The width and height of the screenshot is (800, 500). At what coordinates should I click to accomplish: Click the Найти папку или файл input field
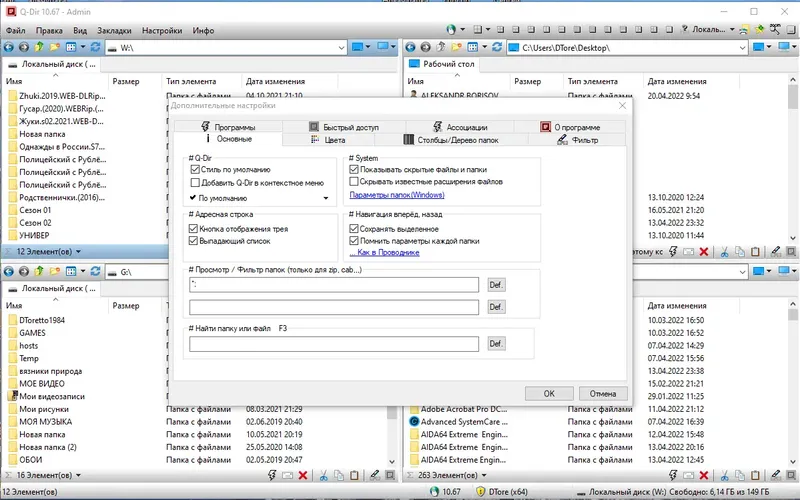tap(334, 344)
